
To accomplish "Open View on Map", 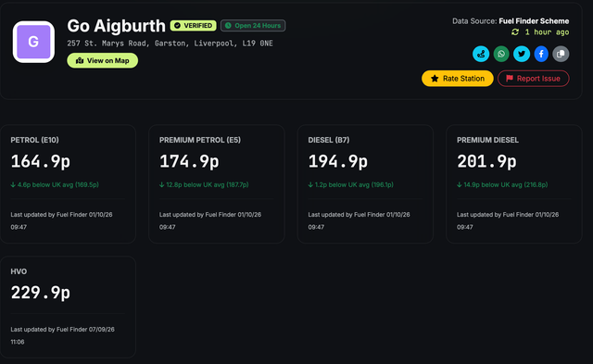I will click(103, 60).
